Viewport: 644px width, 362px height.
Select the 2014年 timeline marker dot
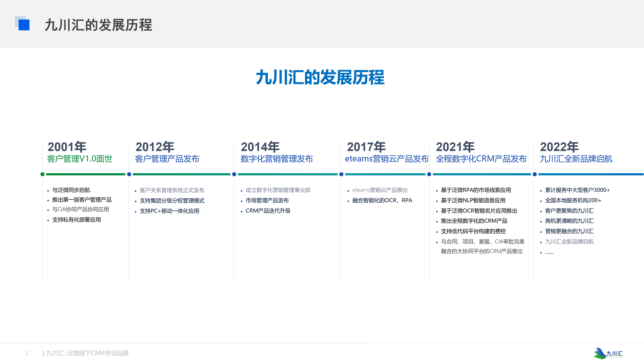click(234, 174)
